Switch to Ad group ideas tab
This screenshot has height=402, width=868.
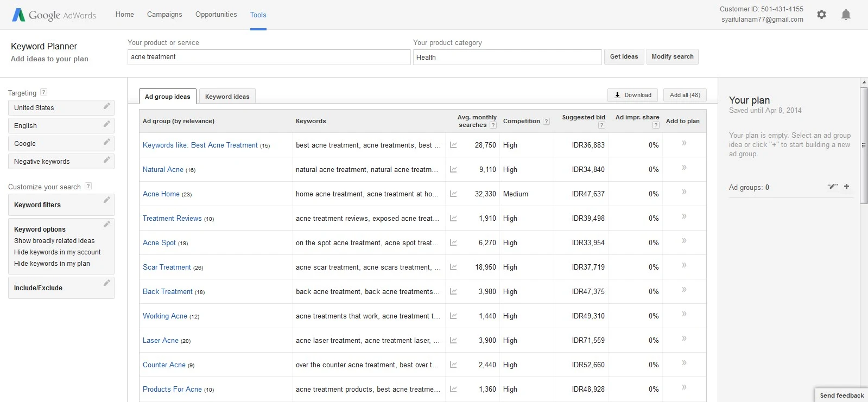point(168,97)
